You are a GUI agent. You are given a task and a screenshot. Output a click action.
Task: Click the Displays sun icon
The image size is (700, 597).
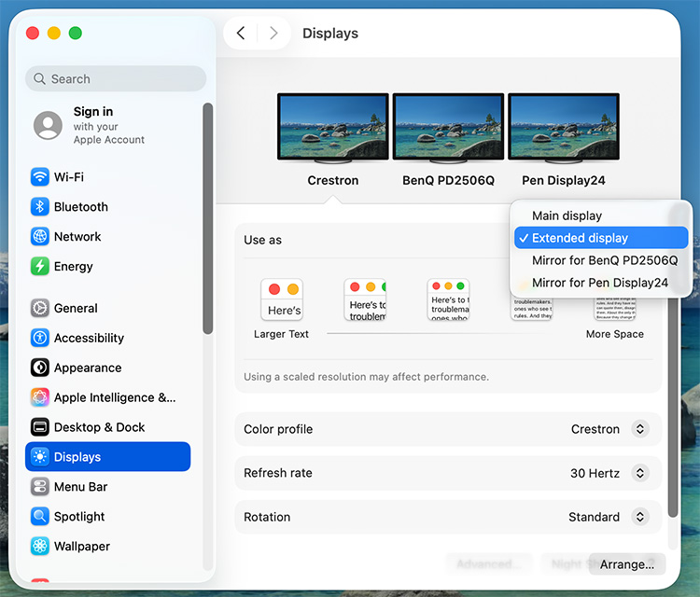(x=40, y=457)
